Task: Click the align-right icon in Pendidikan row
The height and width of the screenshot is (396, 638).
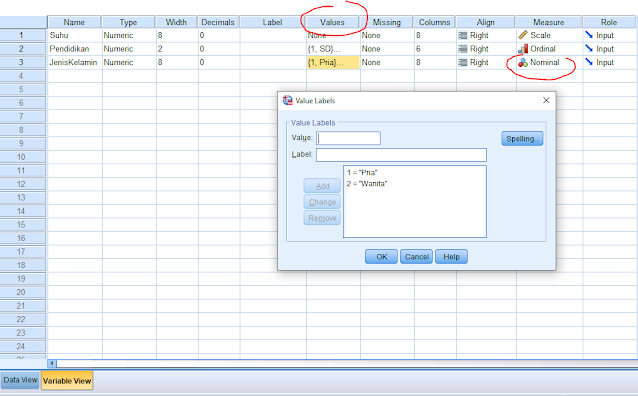Action: [463, 49]
